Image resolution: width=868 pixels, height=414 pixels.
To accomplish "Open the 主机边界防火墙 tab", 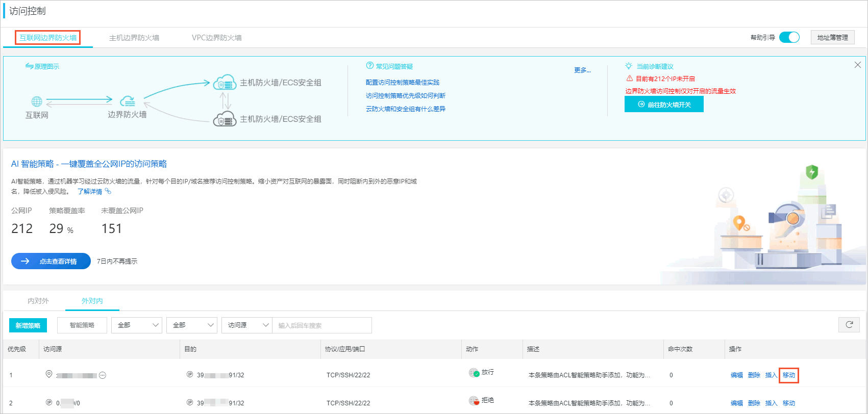I will pyautogui.click(x=134, y=38).
